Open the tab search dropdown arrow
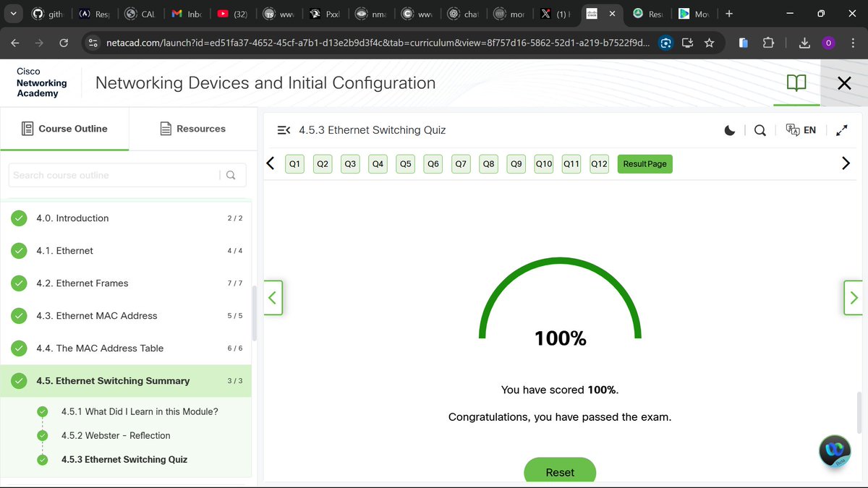Screen dimensions: 868x488 click(13, 14)
